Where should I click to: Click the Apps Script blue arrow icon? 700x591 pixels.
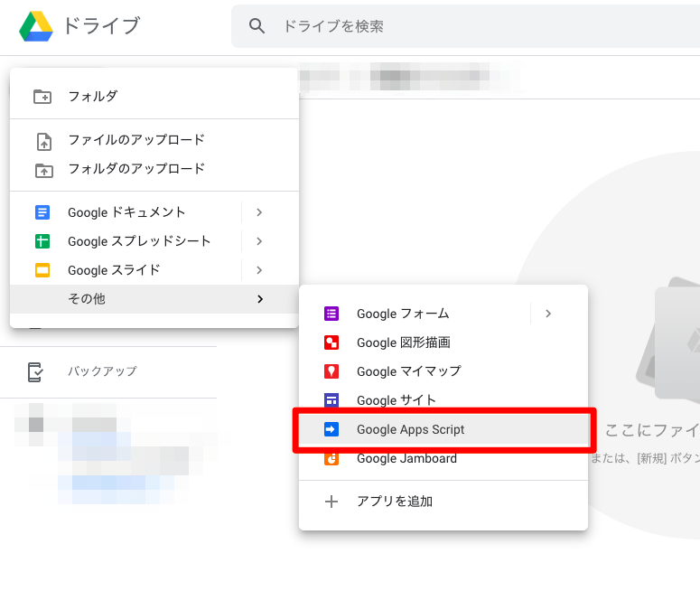(x=331, y=429)
